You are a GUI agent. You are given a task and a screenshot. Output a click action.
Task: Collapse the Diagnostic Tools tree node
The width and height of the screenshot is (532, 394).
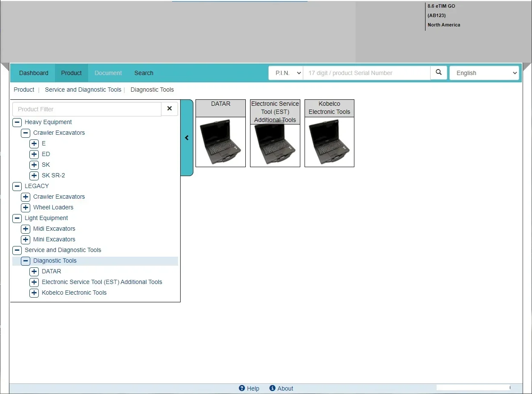26,261
